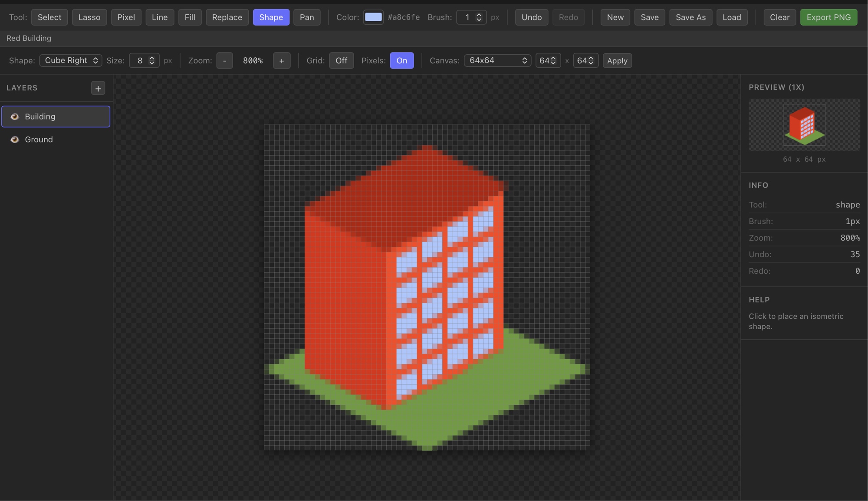
Task: Pick the Line tool
Action: click(160, 17)
